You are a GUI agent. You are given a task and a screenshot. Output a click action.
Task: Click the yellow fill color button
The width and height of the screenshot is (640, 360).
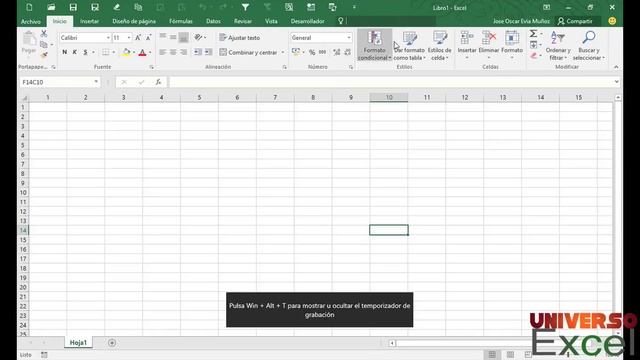[126, 52]
